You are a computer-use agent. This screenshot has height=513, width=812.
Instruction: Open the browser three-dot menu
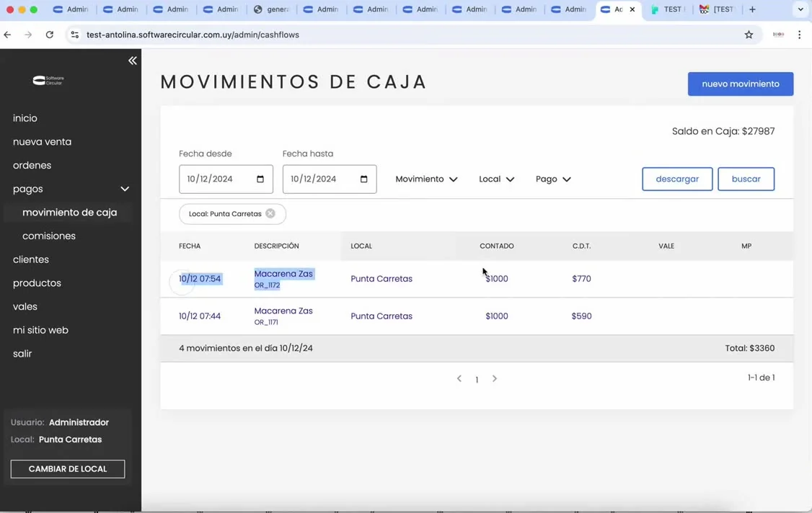(800, 35)
